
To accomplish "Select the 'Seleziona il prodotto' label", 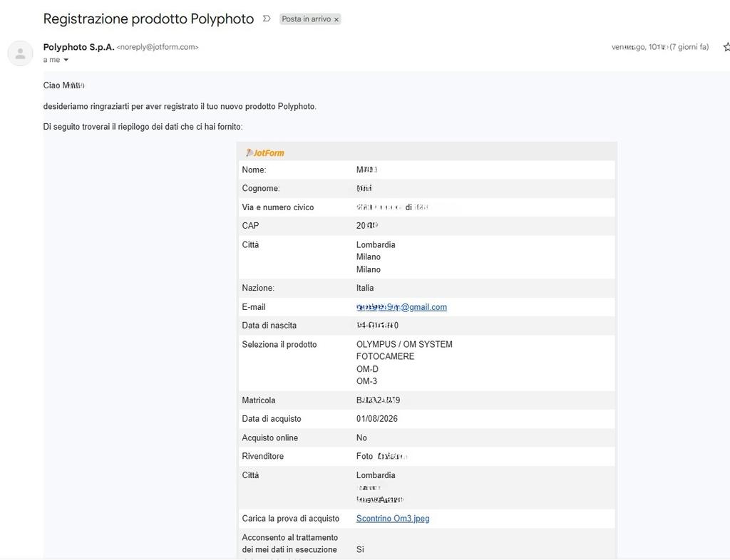I will coord(279,345).
